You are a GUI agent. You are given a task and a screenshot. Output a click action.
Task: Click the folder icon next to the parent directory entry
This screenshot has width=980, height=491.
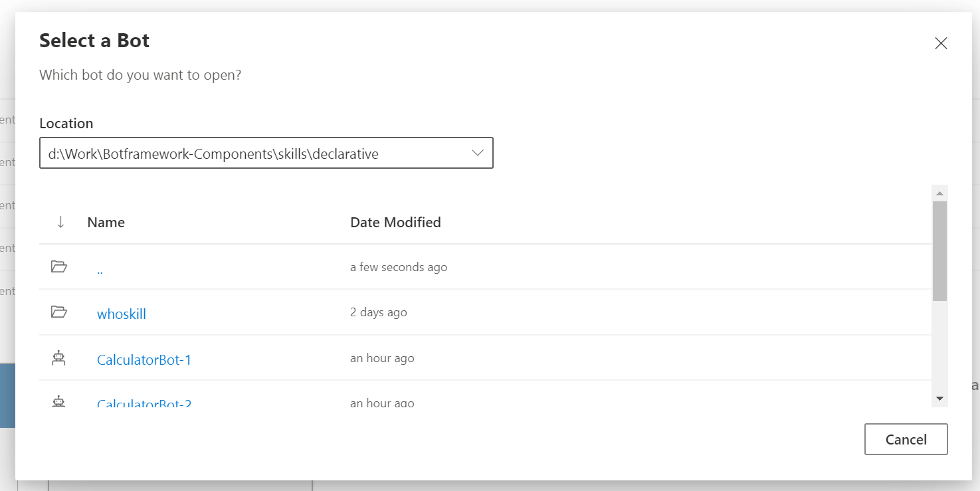pyautogui.click(x=58, y=266)
